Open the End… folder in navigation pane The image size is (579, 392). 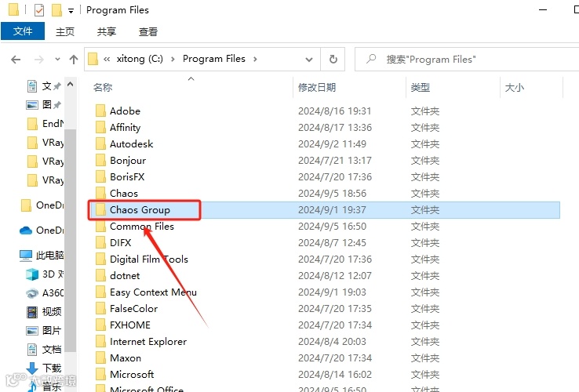[46, 123]
